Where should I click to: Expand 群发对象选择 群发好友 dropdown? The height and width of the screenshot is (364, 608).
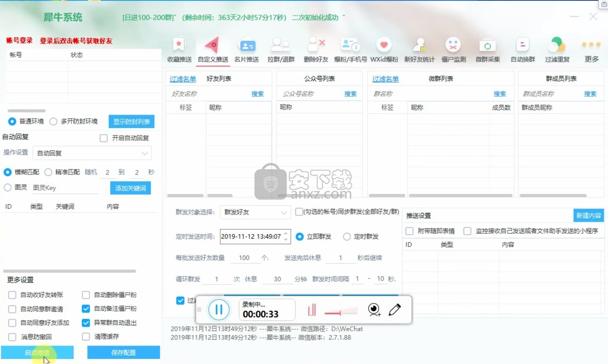pyautogui.click(x=254, y=212)
